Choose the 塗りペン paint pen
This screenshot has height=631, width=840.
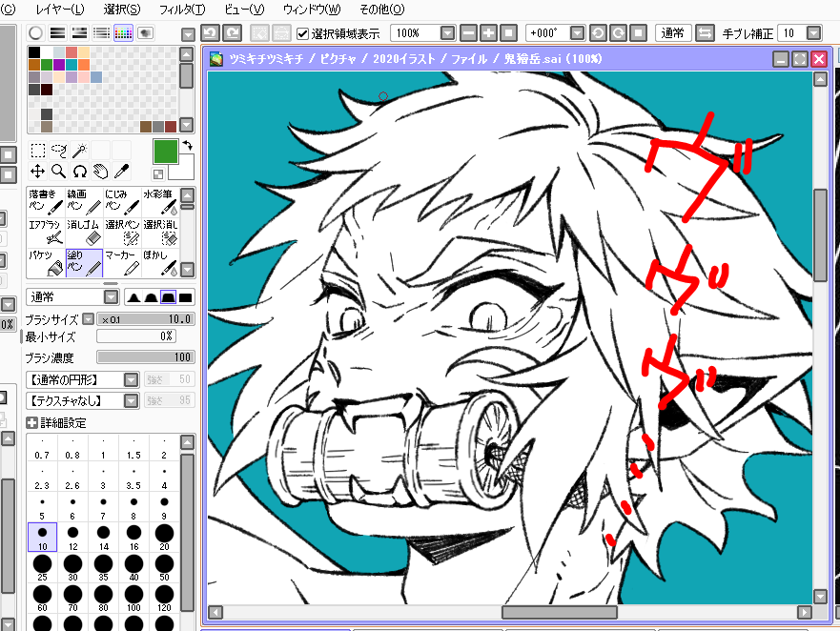click(84, 262)
